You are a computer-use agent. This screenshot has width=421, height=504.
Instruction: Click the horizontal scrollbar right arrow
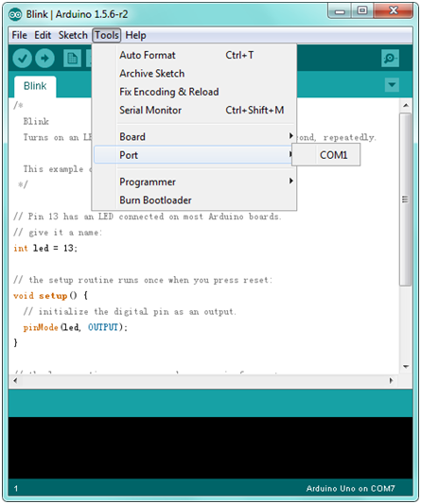[x=391, y=380]
